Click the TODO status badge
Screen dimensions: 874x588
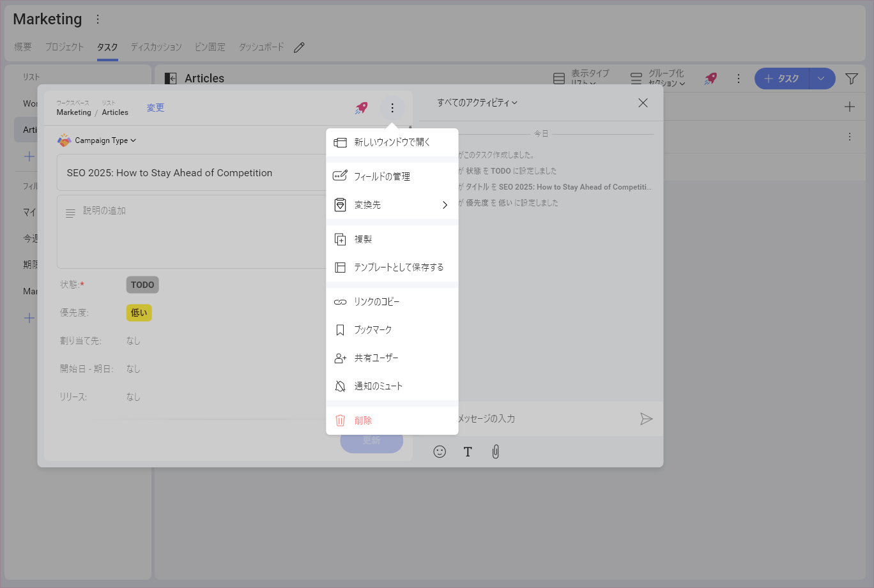pyautogui.click(x=142, y=285)
